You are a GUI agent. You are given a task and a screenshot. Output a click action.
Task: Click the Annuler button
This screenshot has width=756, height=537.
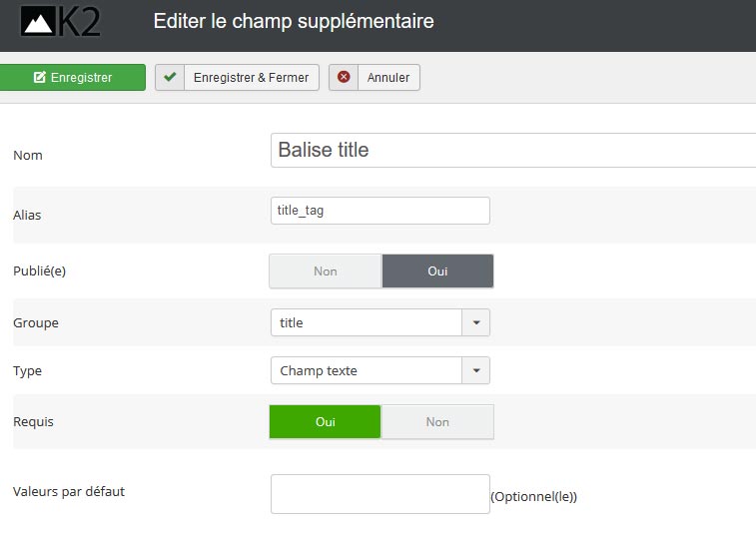(375, 77)
